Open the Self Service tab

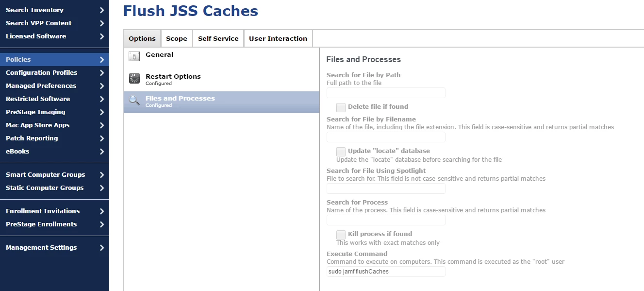pos(218,38)
